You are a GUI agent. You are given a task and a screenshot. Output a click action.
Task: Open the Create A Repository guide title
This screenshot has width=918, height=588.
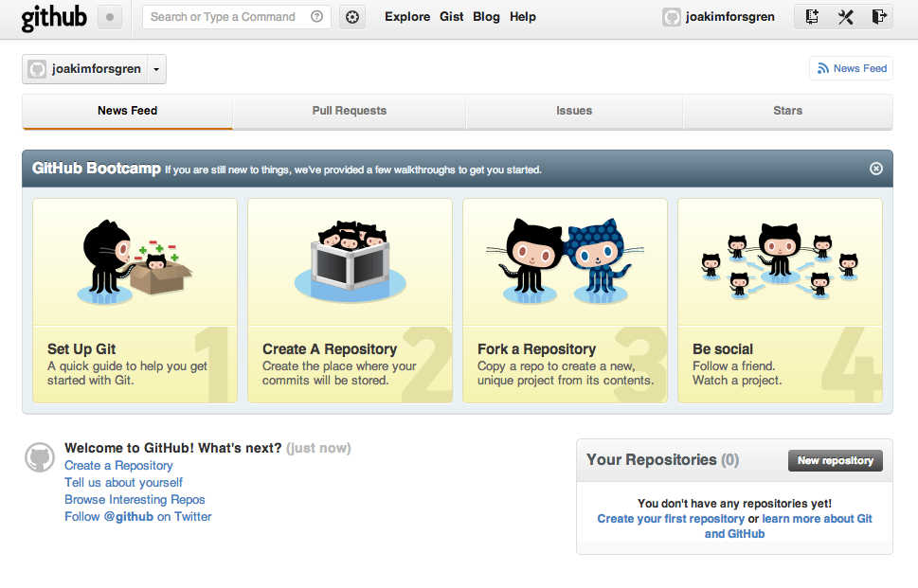coord(330,349)
